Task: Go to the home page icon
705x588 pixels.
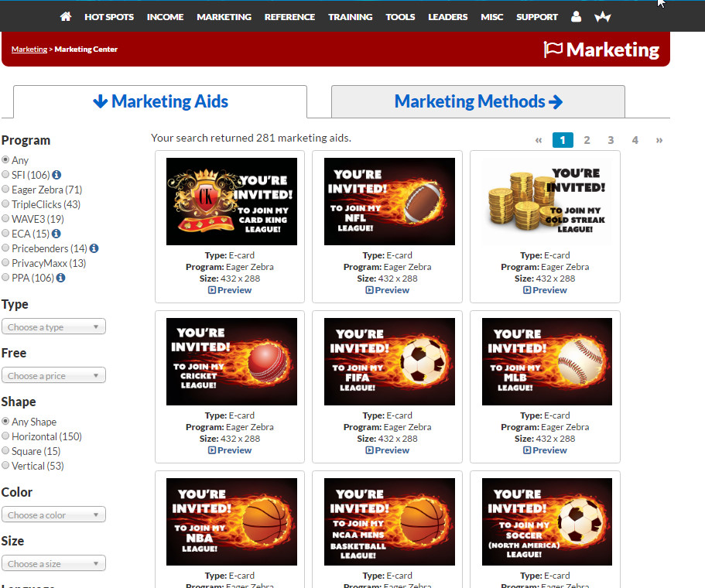Action: [x=66, y=16]
